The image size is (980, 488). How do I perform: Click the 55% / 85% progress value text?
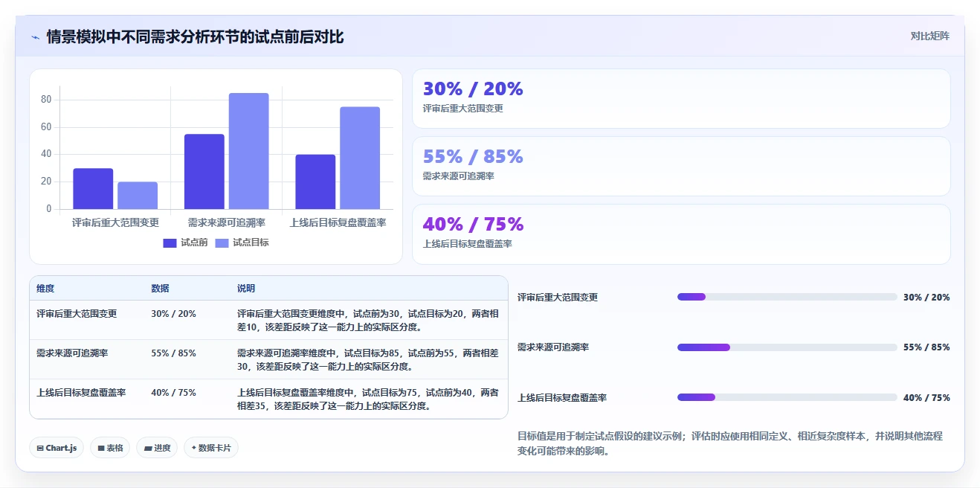926,347
